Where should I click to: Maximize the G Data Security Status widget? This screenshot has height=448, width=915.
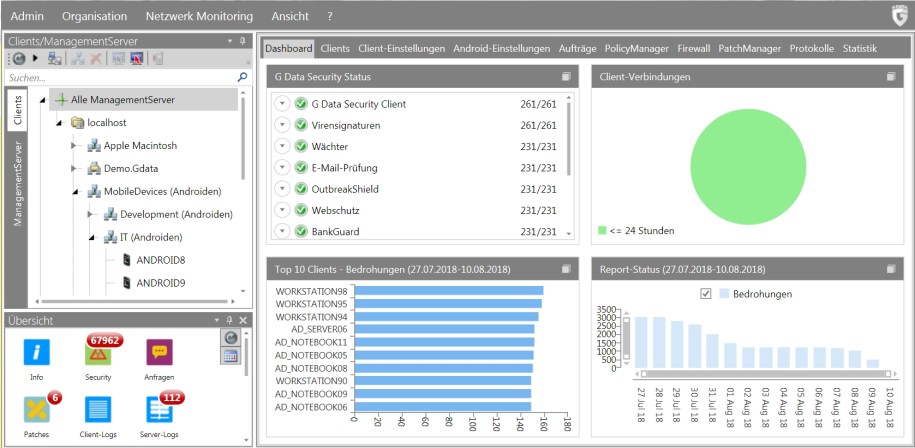(x=565, y=76)
